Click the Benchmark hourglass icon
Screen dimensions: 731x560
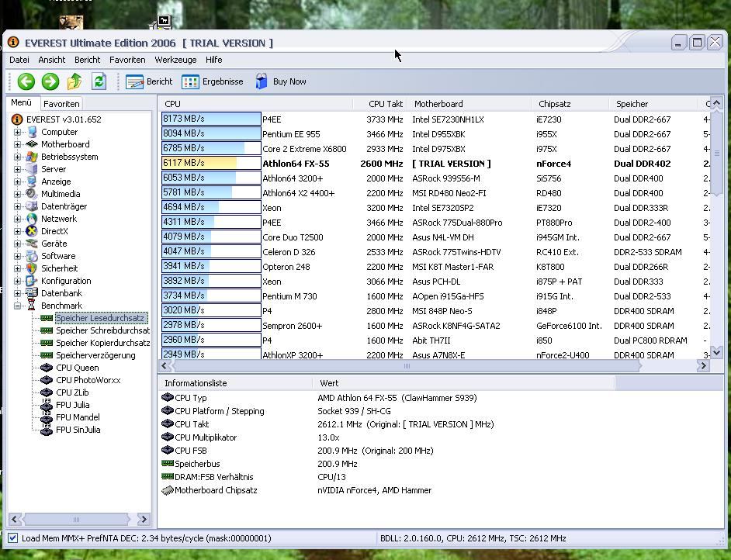click(x=32, y=306)
